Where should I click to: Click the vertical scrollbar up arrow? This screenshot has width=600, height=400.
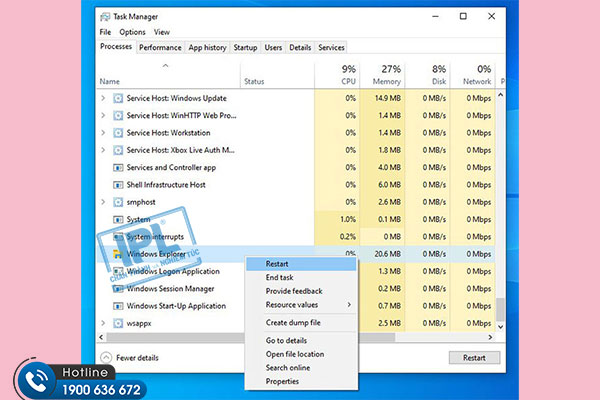pos(501,95)
